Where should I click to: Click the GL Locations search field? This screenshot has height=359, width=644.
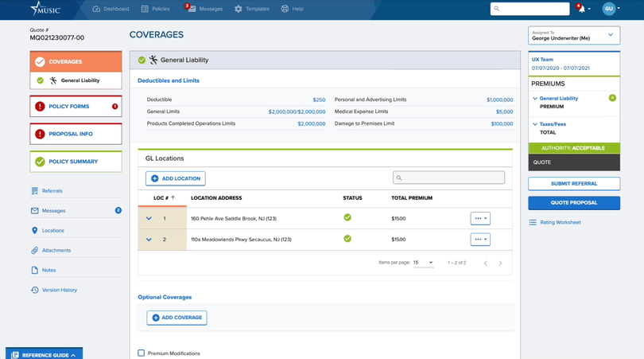[449, 178]
